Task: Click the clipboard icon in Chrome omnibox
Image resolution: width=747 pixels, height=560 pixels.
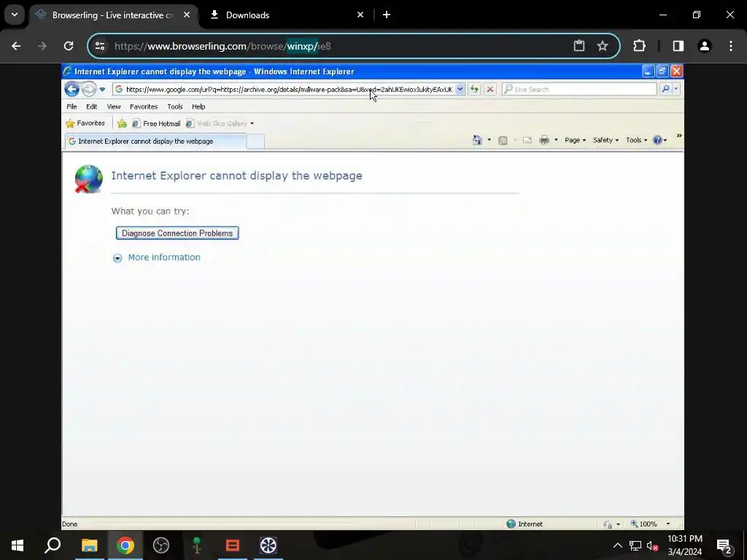Action: click(578, 46)
